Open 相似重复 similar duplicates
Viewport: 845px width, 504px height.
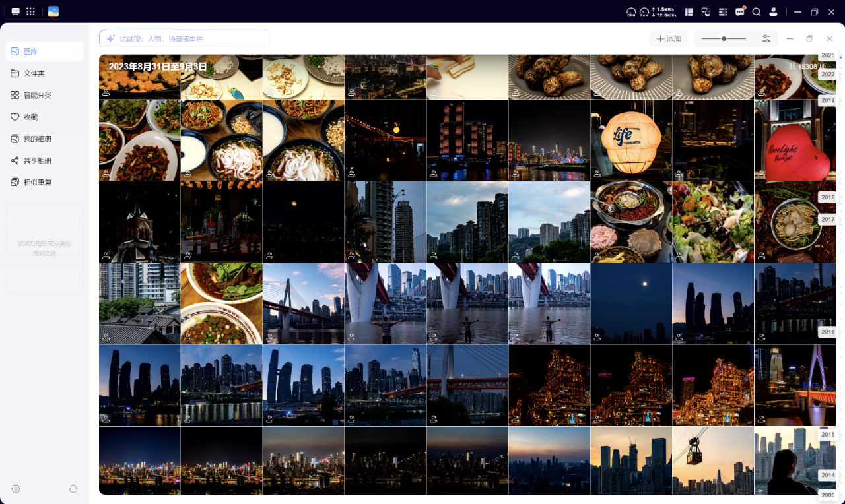(44, 182)
